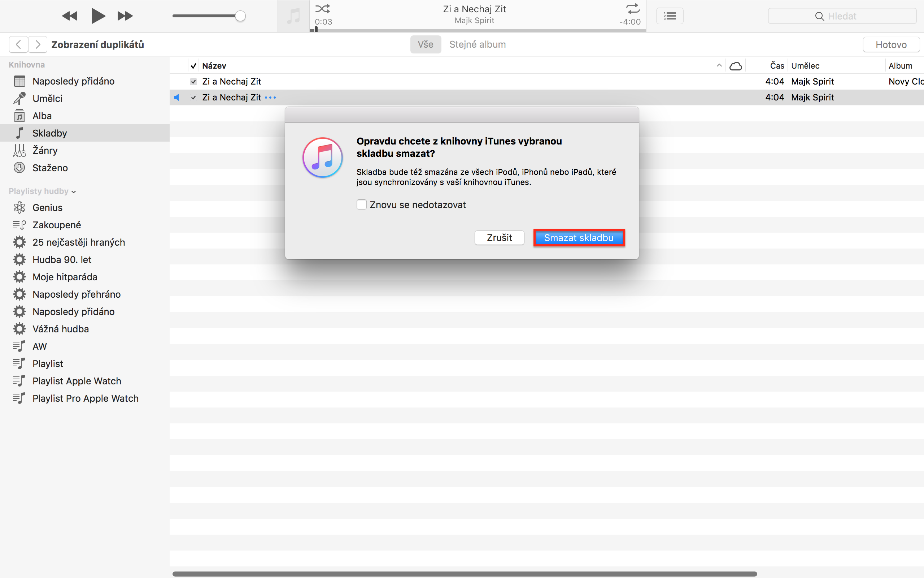Click the Hotovo button
Screen dimensions: 924x578
click(891, 45)
